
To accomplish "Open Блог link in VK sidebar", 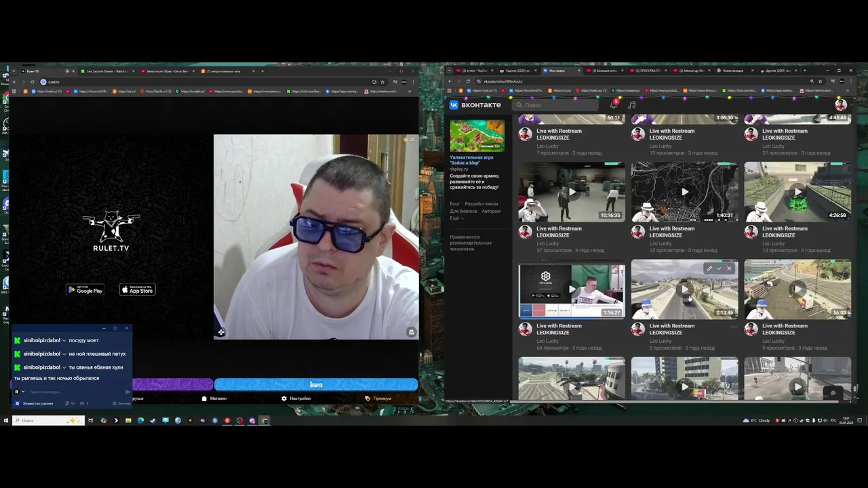I will pyautogui.click(x=454, y=204).
